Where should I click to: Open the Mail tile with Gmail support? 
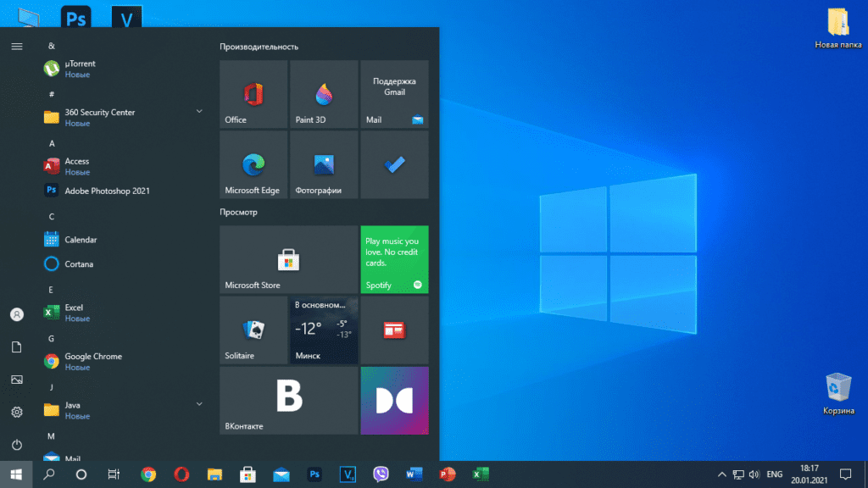coord(394,94)
